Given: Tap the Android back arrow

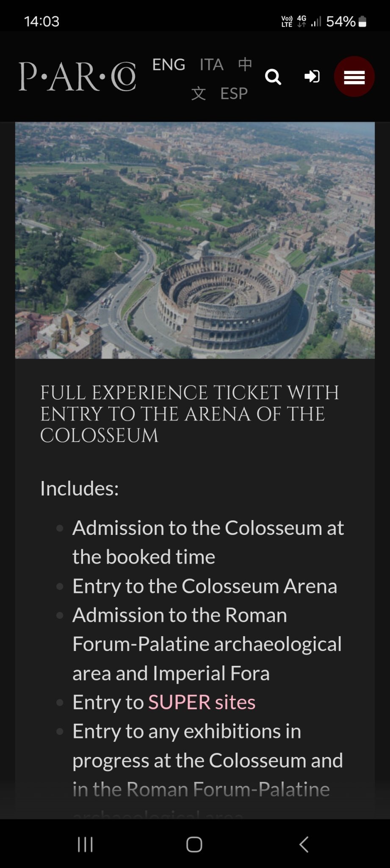Looking at the screenshot, I should coord(304,844).
